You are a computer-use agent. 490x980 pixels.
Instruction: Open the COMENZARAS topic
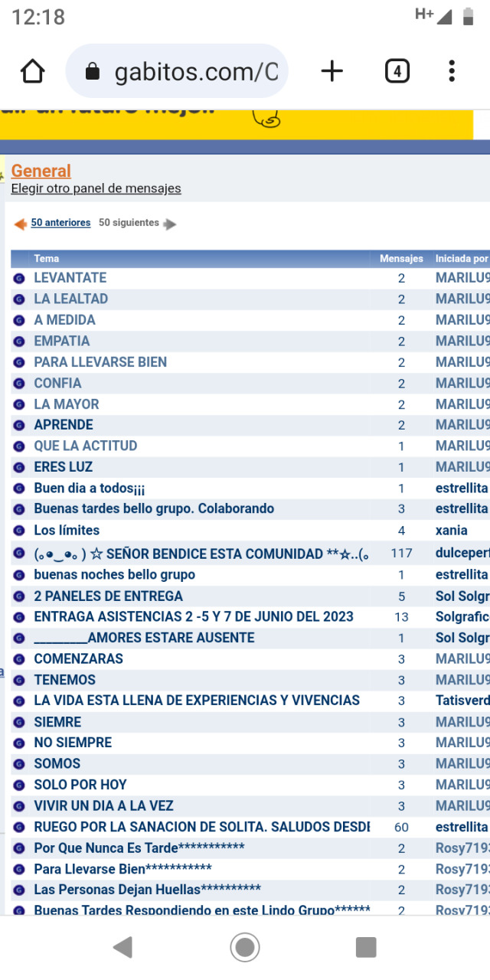(78, 658)
